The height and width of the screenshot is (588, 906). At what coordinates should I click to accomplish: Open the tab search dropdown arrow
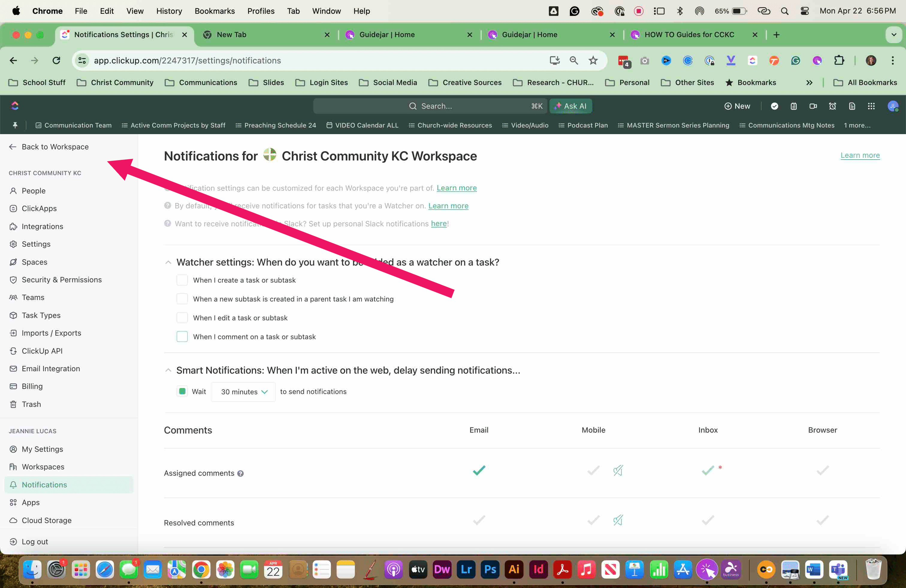click(894, 35)
